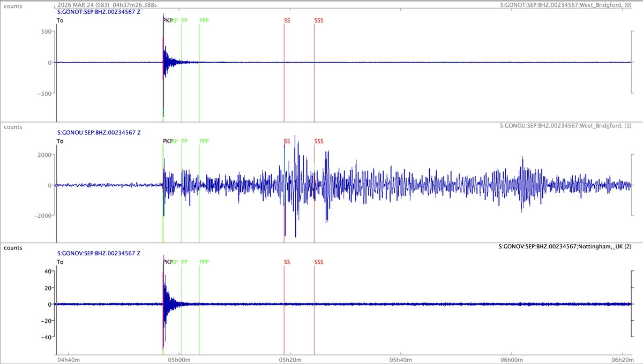Screen dimensions: 643x364
Task: Select PKP phase marker in GONOT trace
Action: (x=168, y=20)
